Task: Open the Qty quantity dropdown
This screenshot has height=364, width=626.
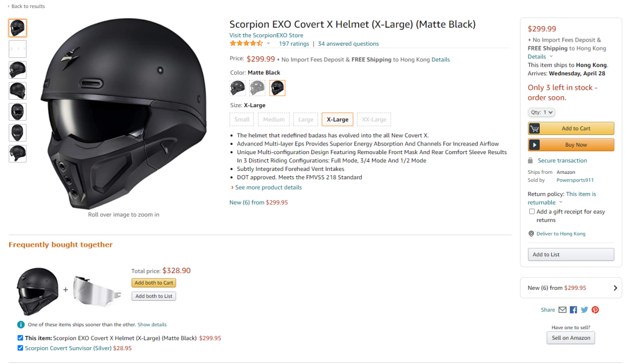Action: 541,112
